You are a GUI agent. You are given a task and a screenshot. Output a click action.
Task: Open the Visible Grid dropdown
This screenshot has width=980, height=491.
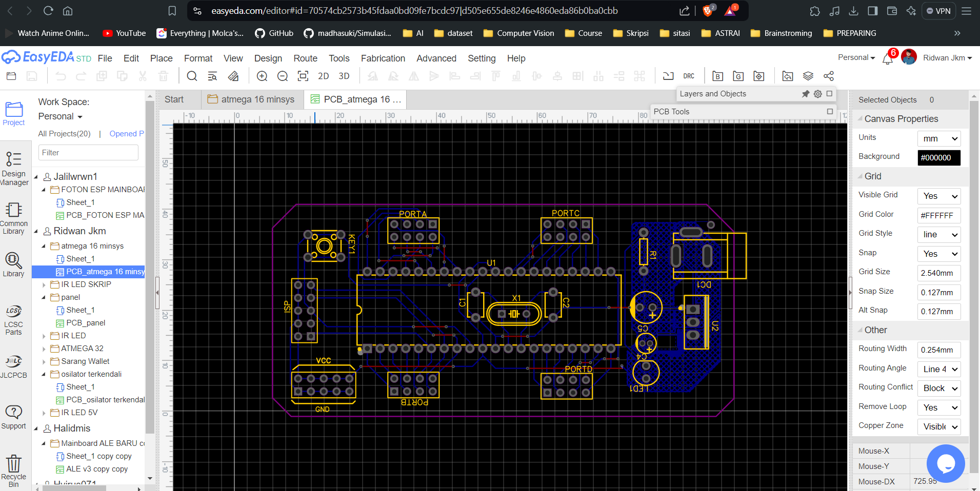pyautogui.click(x=939, y=196)
